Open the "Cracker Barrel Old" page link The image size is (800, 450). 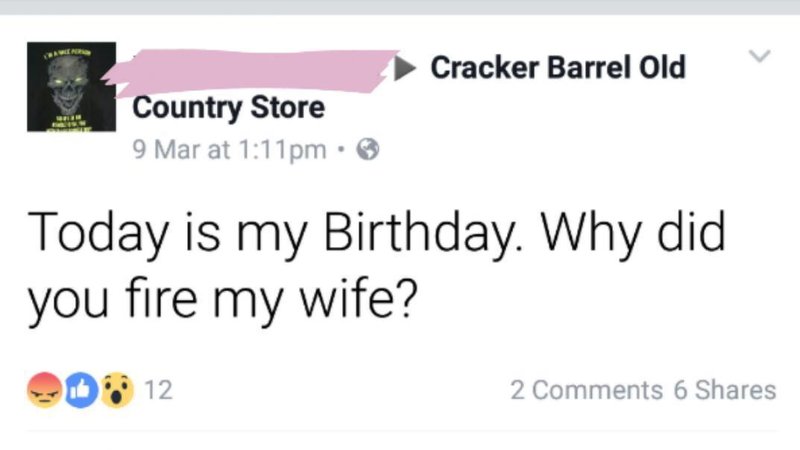(x=558, y=68)
